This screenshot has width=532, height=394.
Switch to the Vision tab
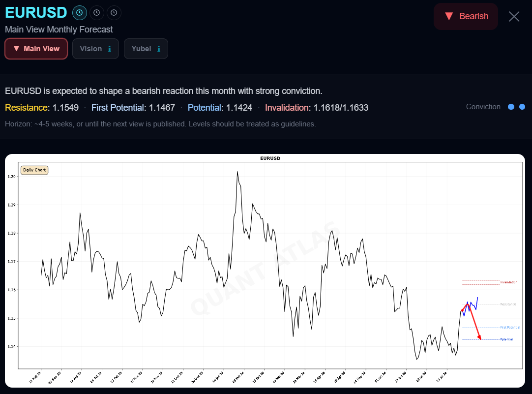pyautogui.click(x=96, y=49)
